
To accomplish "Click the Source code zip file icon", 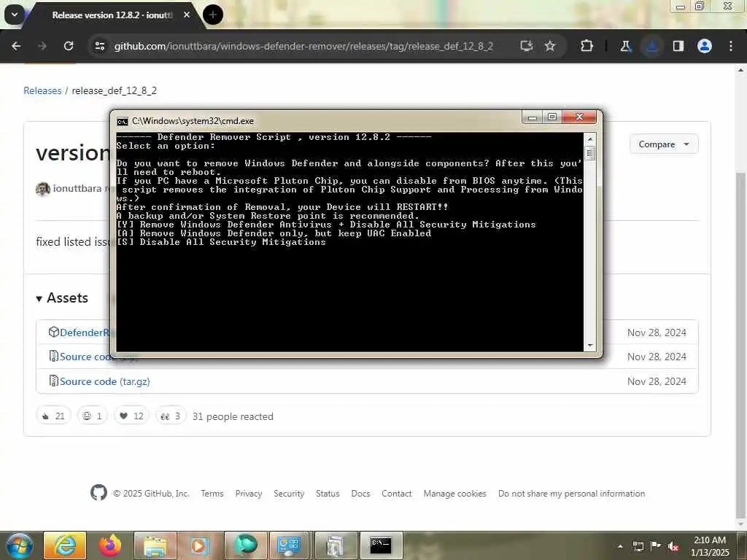I will [53, 356].
